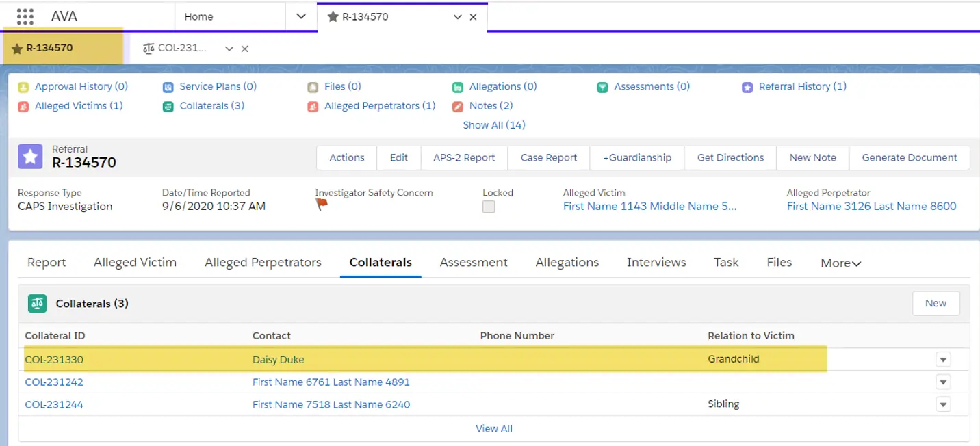Click the Notes pencil icon

click(458, 106)
